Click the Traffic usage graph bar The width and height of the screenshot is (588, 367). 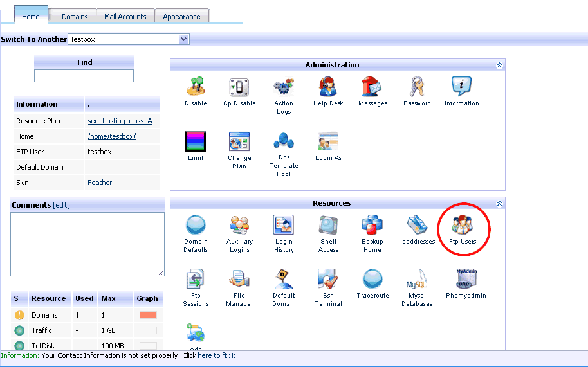(x=148, y=330)
